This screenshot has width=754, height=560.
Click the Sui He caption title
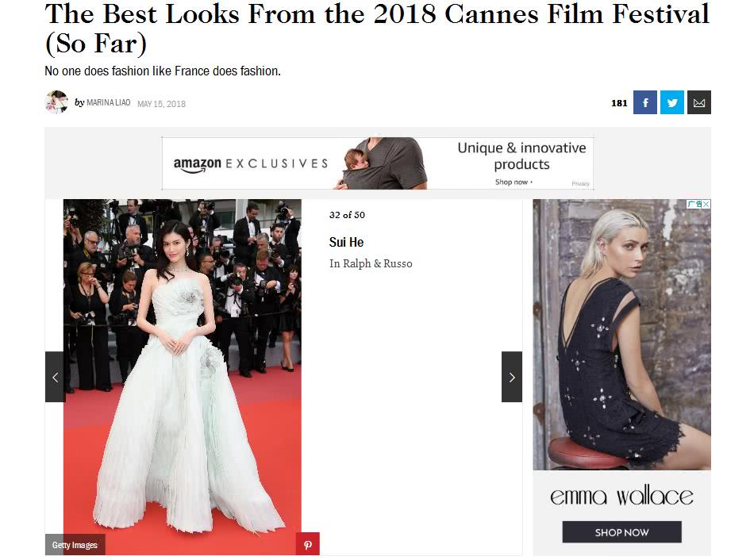(x=346, y=242)
